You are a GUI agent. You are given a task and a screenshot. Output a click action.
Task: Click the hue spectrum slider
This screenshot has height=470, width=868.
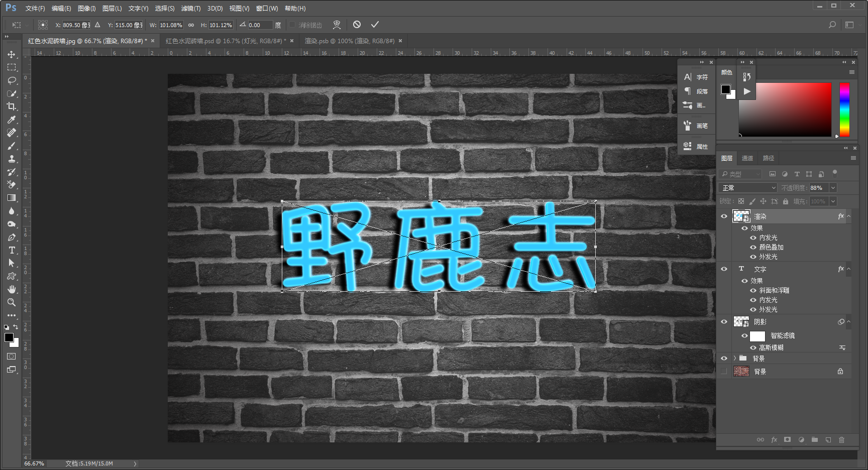844,109
